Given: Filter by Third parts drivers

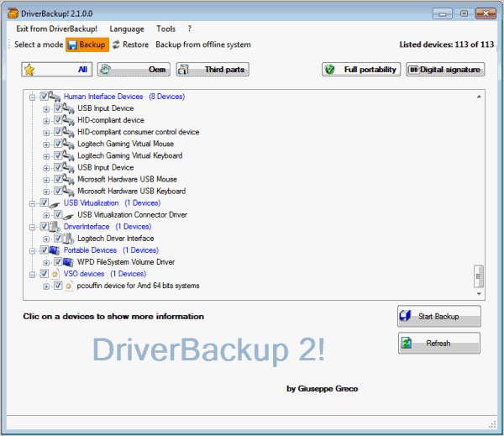Looking at the screenshot, I should tap(213, 70).
